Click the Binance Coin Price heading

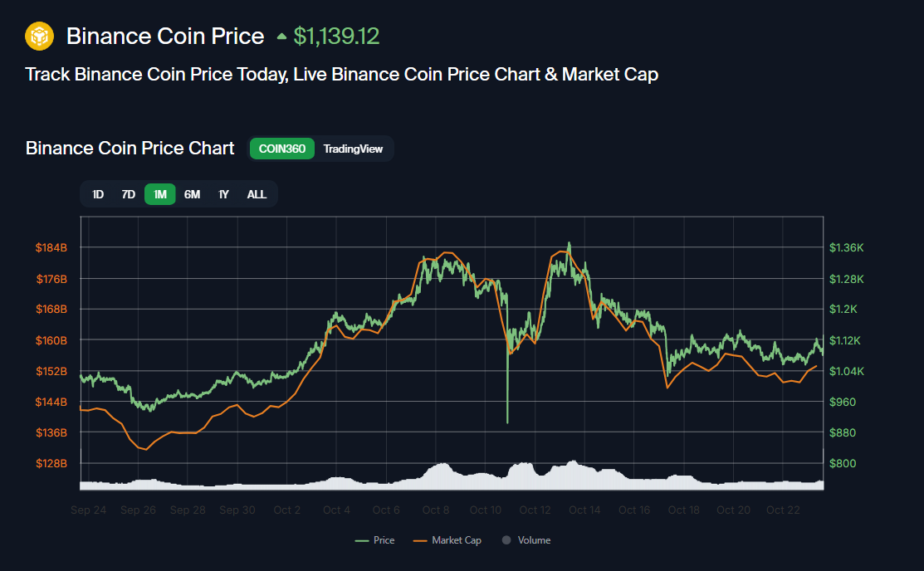[165, 37]
